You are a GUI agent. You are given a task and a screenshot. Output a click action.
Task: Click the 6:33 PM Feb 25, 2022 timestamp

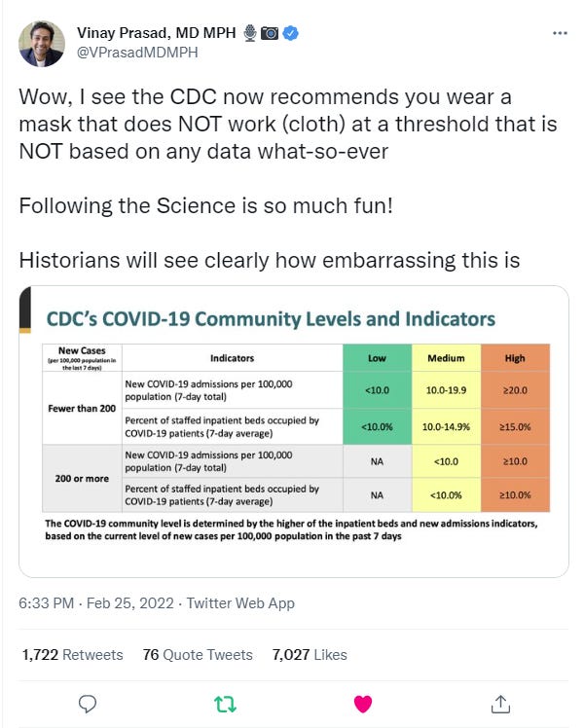96,603
